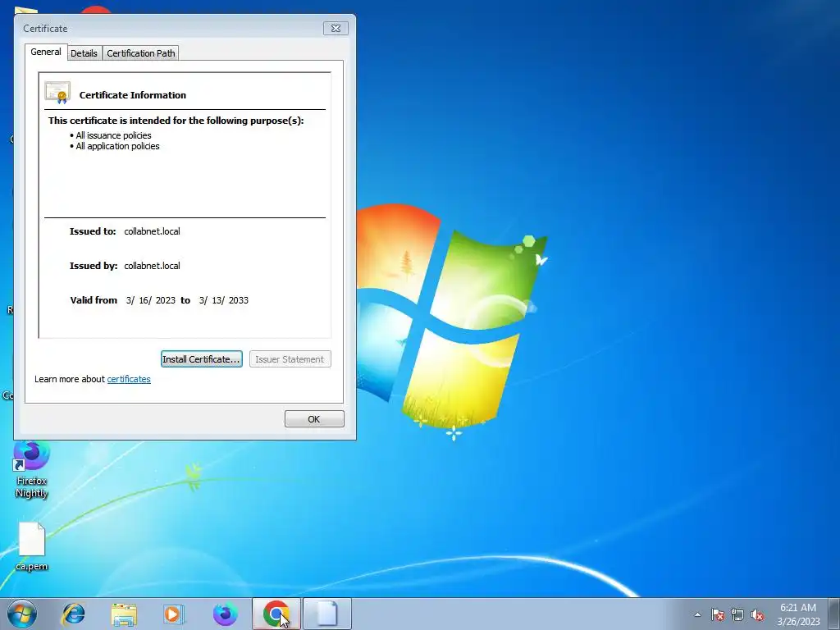Launch Firefox Nightly from taskbar
The width and height of the screenshot is (840, 630).
coord(225,614)
